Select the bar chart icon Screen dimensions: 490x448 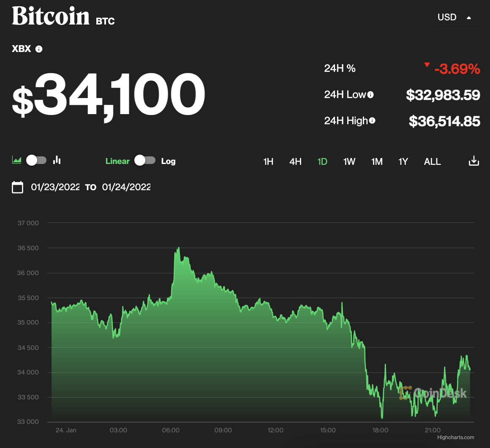coord(57,160)
